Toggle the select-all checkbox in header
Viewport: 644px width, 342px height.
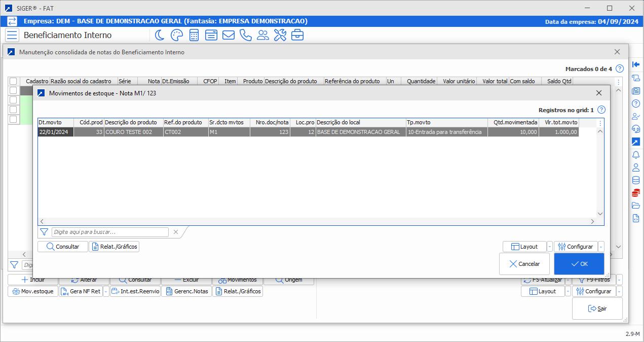13,81
